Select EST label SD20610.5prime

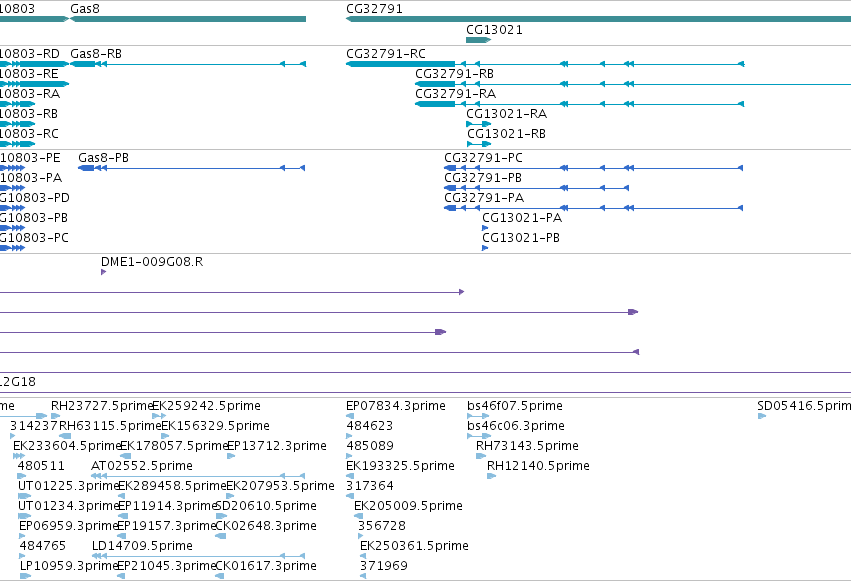pyautogui.click(x=266, y=506)
